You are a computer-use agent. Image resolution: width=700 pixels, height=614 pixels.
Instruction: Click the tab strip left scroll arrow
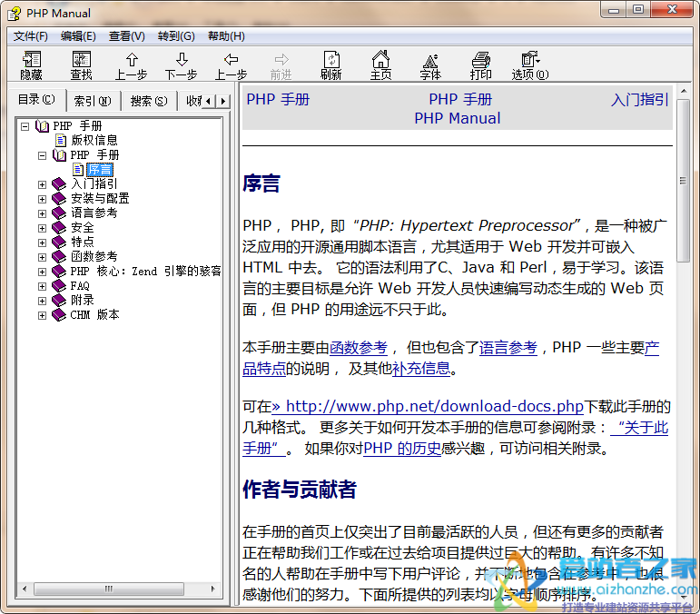pos(209,102)
